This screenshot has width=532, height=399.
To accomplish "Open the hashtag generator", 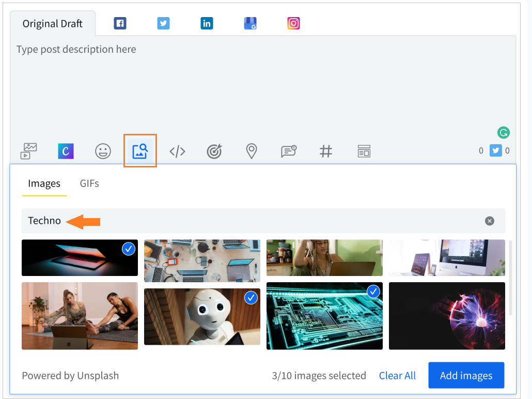I will click(x=325, y=151).
